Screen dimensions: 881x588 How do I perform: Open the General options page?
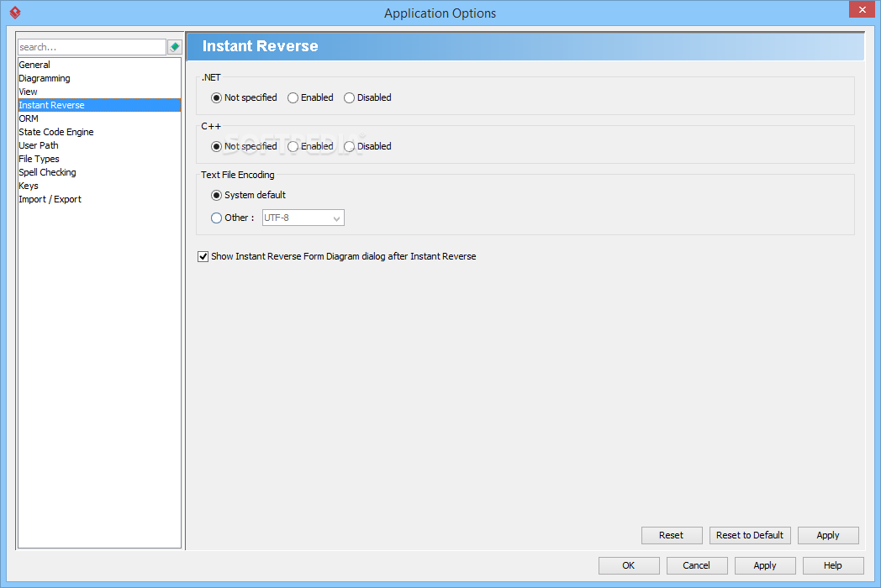point(99,65)
